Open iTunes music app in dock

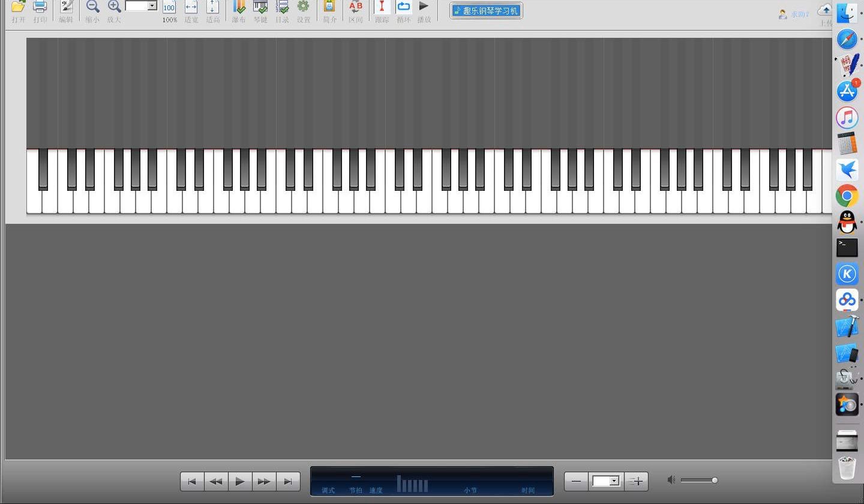[x=847, y=118]
